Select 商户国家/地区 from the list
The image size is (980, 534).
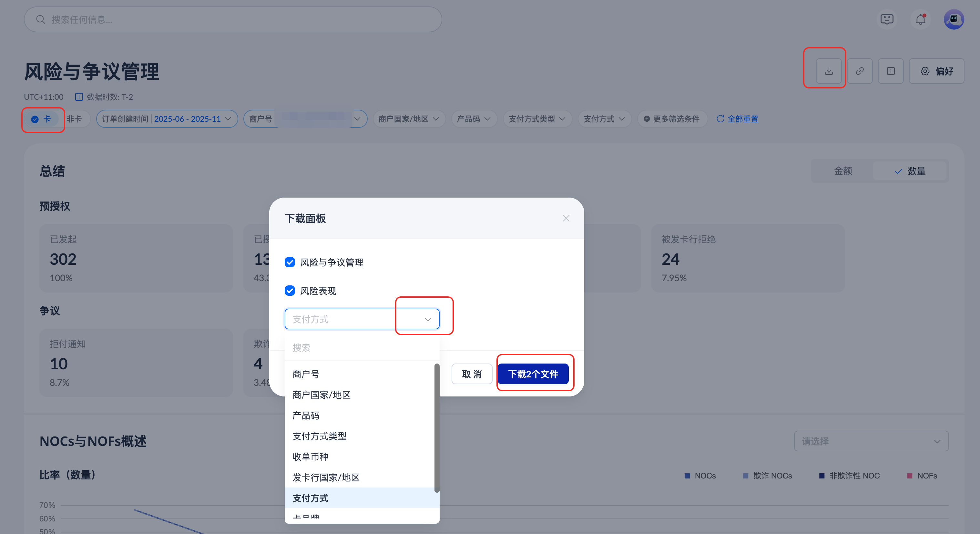click(322, 395)
